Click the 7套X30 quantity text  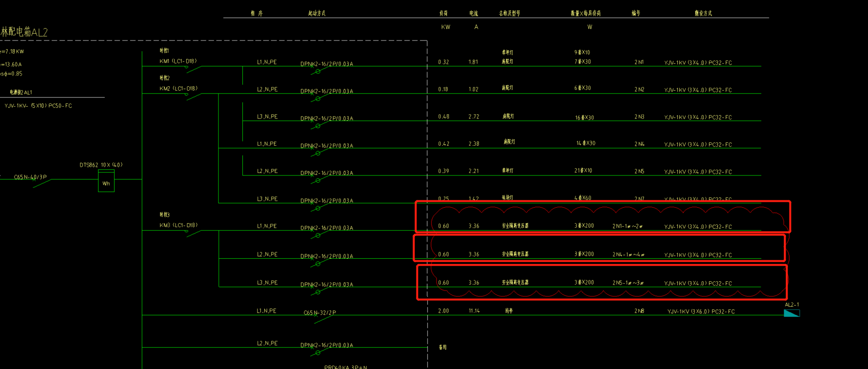tap(583, 62)
